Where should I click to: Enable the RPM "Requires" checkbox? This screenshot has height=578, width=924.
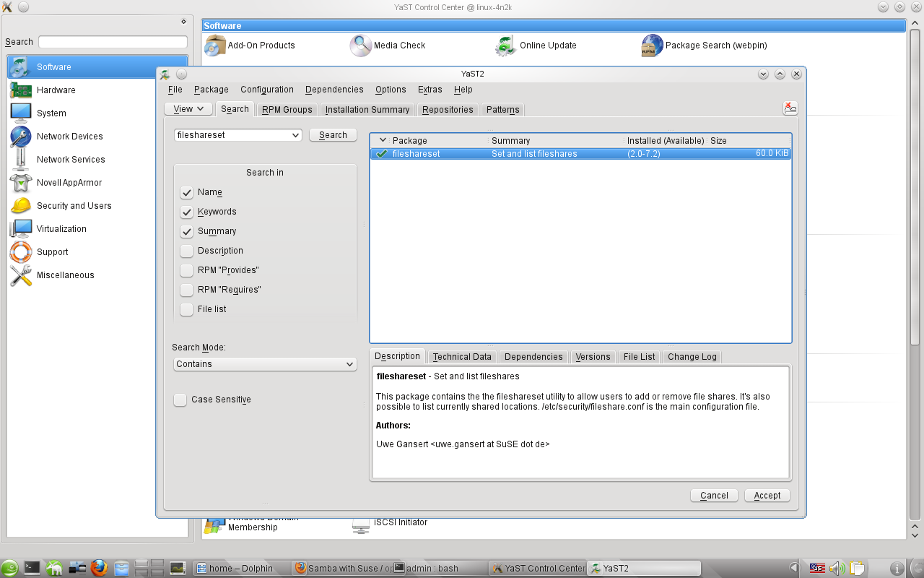point(187,290)
